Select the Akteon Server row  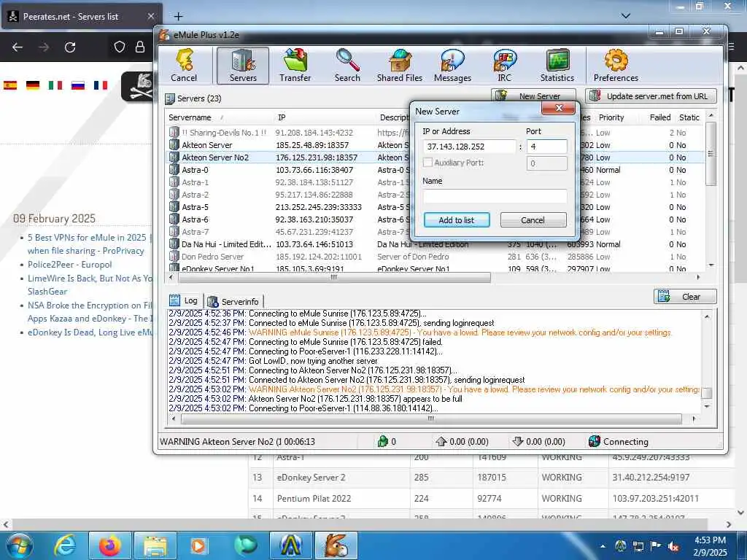tap(435, 145)
